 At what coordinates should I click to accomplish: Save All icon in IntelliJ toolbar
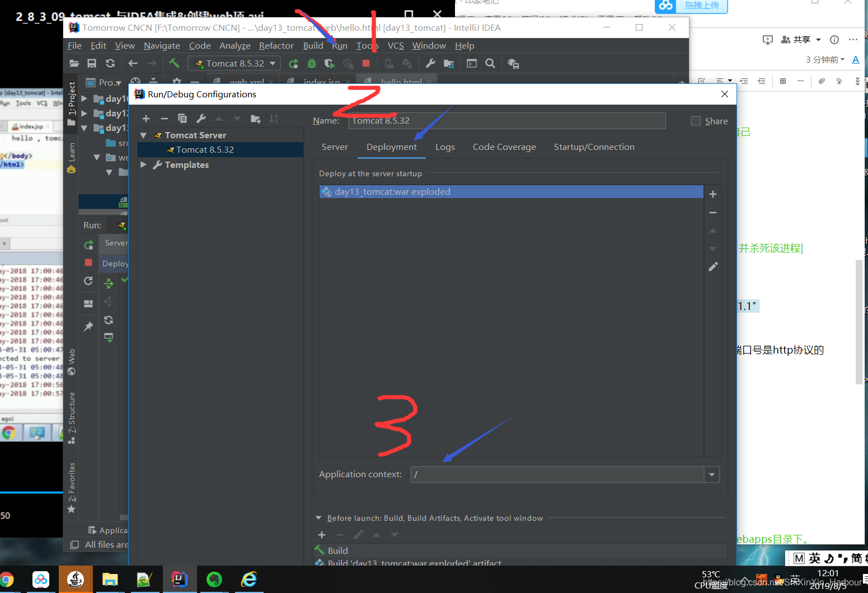pos(92,63)
